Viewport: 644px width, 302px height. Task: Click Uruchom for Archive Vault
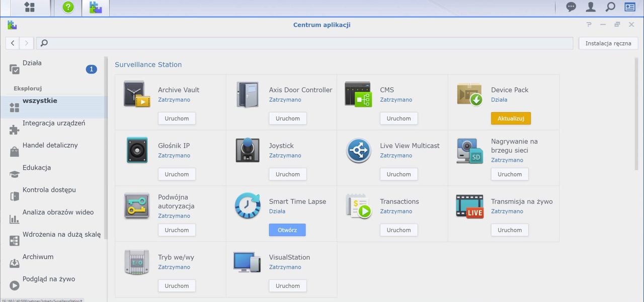pyautogui.click(x=177, y=118)
